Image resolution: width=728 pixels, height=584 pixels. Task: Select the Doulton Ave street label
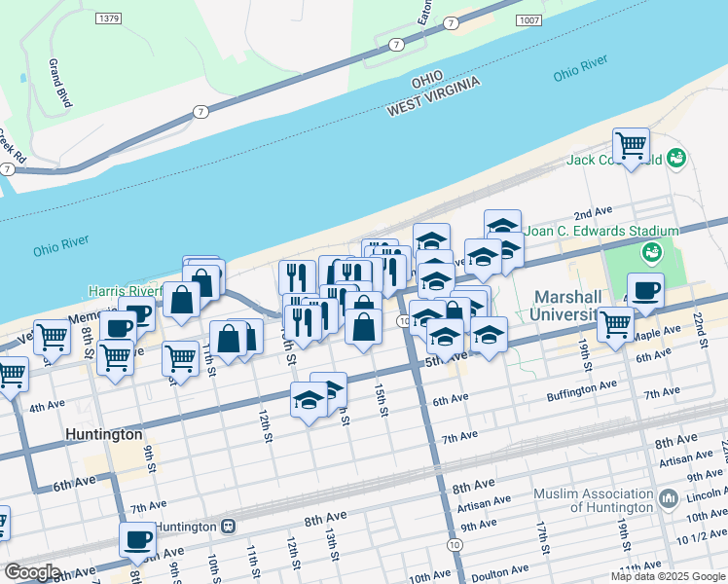coord(499,573)
